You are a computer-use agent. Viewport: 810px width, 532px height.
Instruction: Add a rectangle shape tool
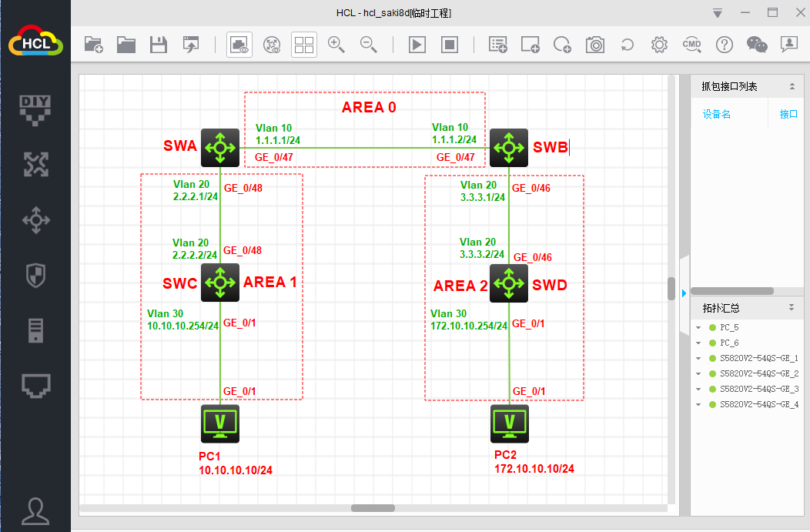coord(530,45)
